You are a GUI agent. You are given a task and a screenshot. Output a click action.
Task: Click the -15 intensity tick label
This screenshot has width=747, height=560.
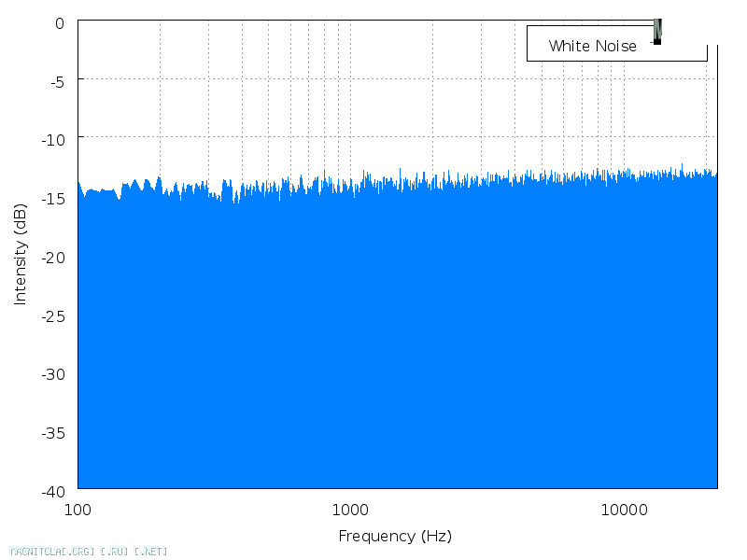pos(53,199)
